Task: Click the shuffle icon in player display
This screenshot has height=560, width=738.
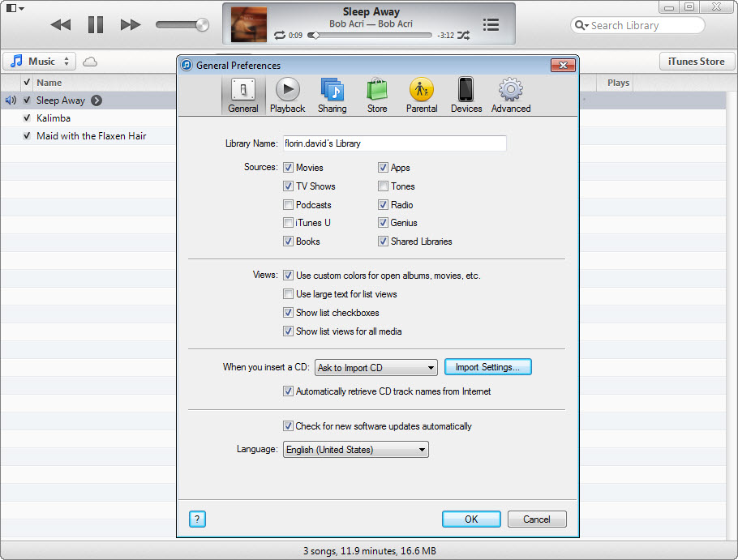Action: click(463, 36)
